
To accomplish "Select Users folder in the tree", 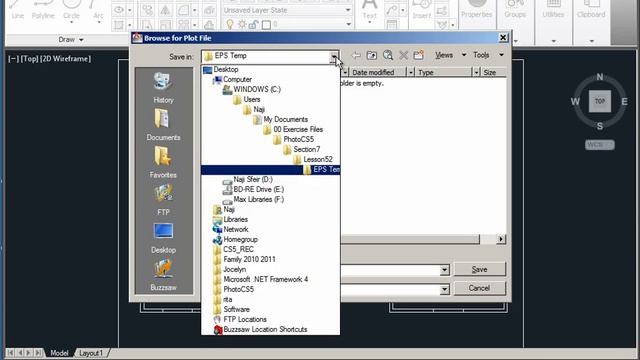I will [247, 99].
